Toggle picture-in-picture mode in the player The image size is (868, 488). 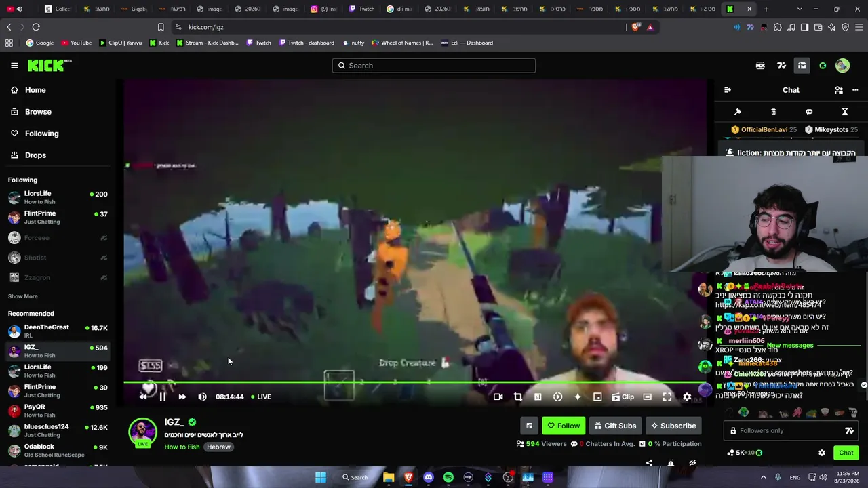597,396
